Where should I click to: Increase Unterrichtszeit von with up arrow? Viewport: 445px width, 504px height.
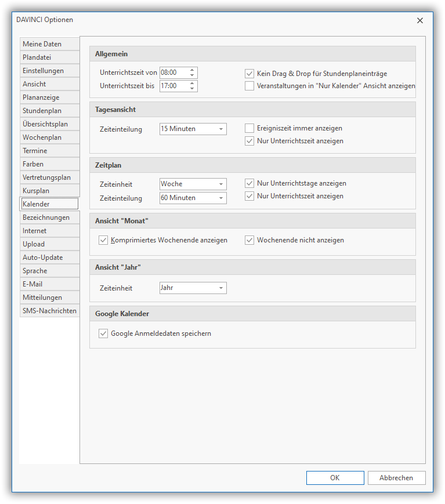(193, 70)
